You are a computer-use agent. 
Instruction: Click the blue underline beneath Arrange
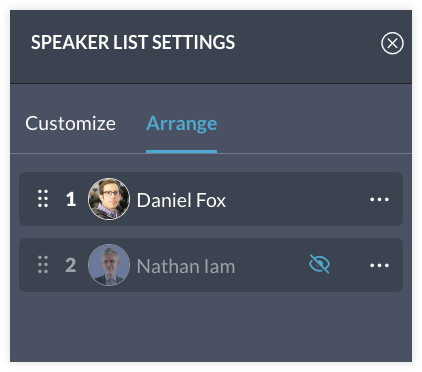(182, 152)
